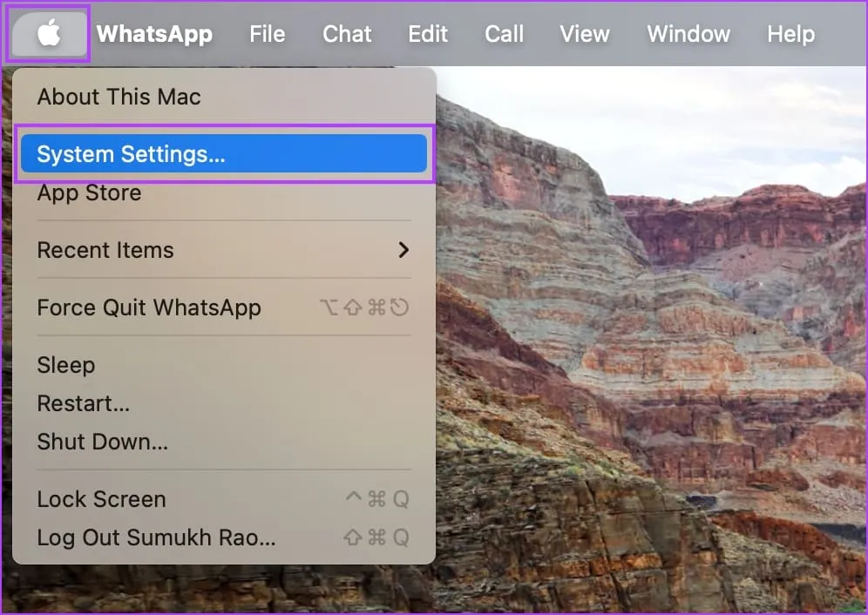Log Out Sumukh Rao

[156, 537]
